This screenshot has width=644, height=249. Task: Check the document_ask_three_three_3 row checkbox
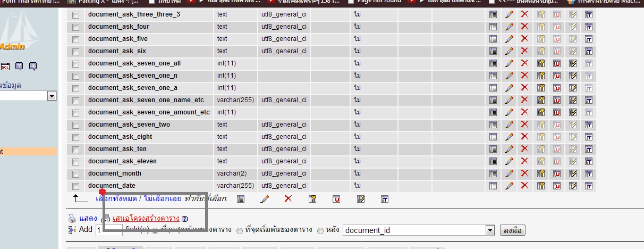coord(75,15)
